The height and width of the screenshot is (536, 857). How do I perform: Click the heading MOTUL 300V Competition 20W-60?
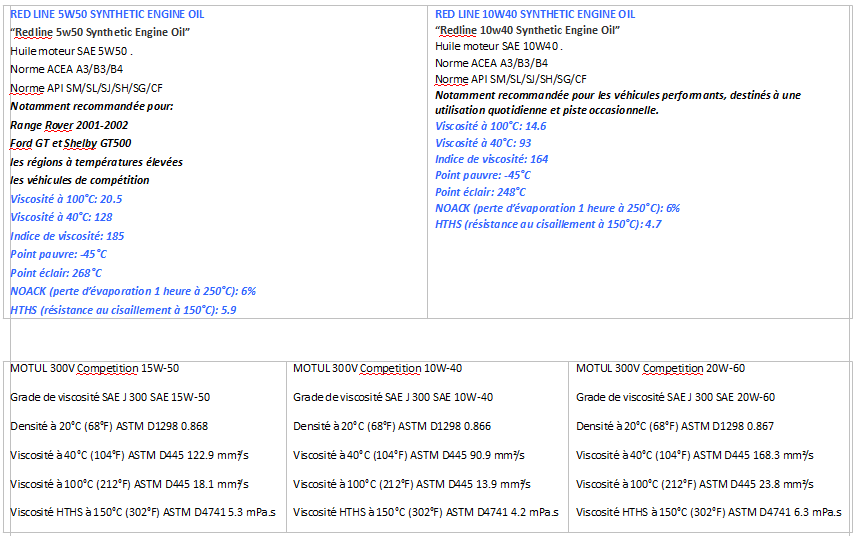point(660,369)
